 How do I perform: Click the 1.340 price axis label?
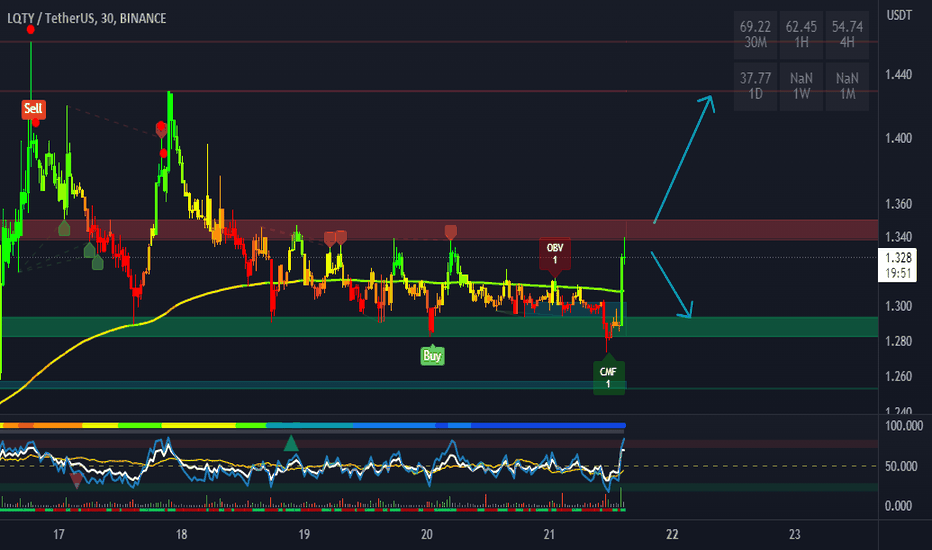click(898, 237)
